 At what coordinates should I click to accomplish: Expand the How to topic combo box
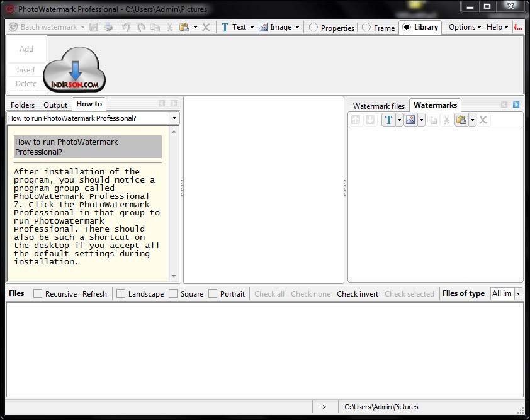click(x=174, y=118)
